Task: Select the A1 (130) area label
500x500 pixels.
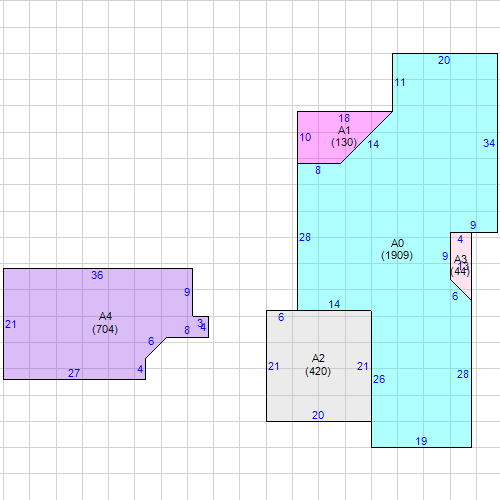Action: (x=344, y=136)
